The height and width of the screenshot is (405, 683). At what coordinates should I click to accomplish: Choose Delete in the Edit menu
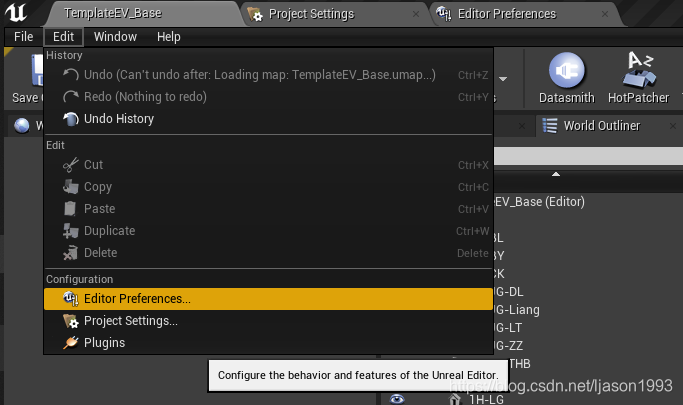pyautogui.click(x=268, y=253)
